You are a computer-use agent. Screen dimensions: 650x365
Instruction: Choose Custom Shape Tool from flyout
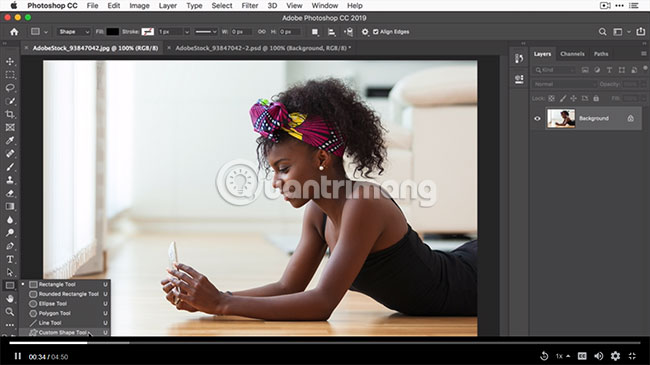(x=64, y=332)
